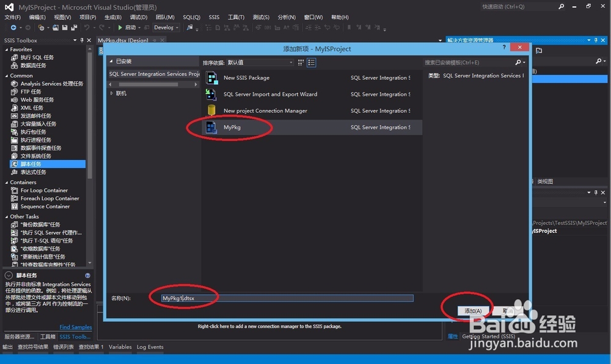Screen dimensions: 611x364
Task: Collapse the Common group in toolbox
Action: click(7, 76)
